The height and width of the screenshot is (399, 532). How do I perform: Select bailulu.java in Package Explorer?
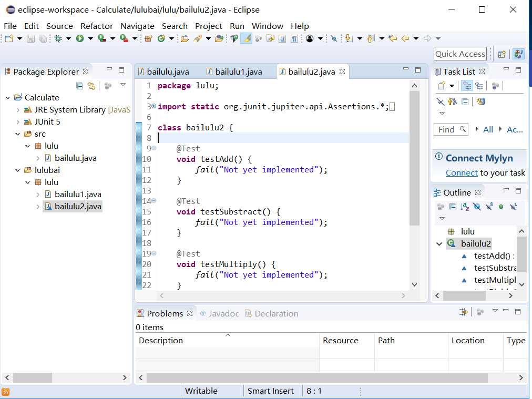click(x=75, y=158)
